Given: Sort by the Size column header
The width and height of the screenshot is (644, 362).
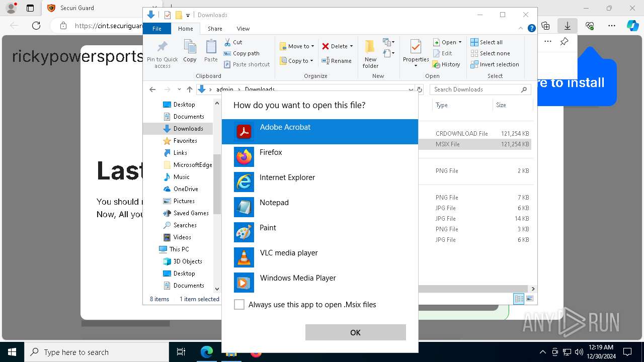Looking at the screenshot, I should coord(512,105).
